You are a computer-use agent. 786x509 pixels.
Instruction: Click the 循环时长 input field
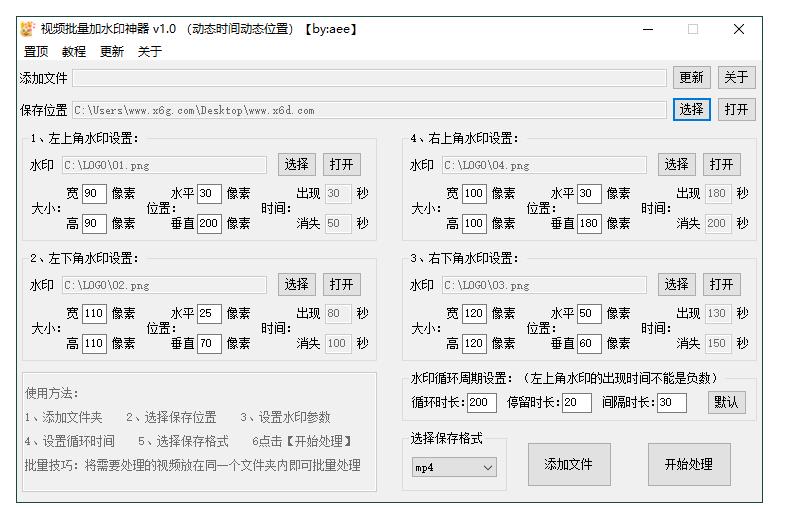480,403
